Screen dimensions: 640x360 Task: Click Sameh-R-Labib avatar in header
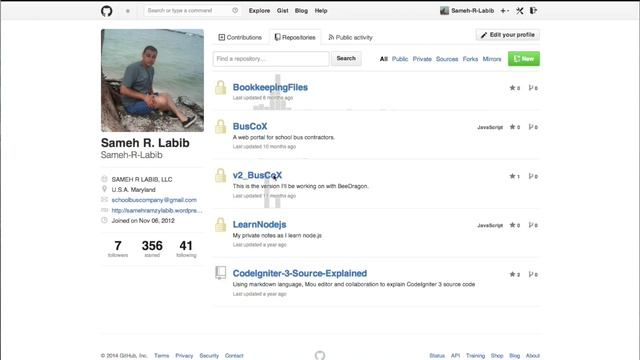(x=444, y=11)
